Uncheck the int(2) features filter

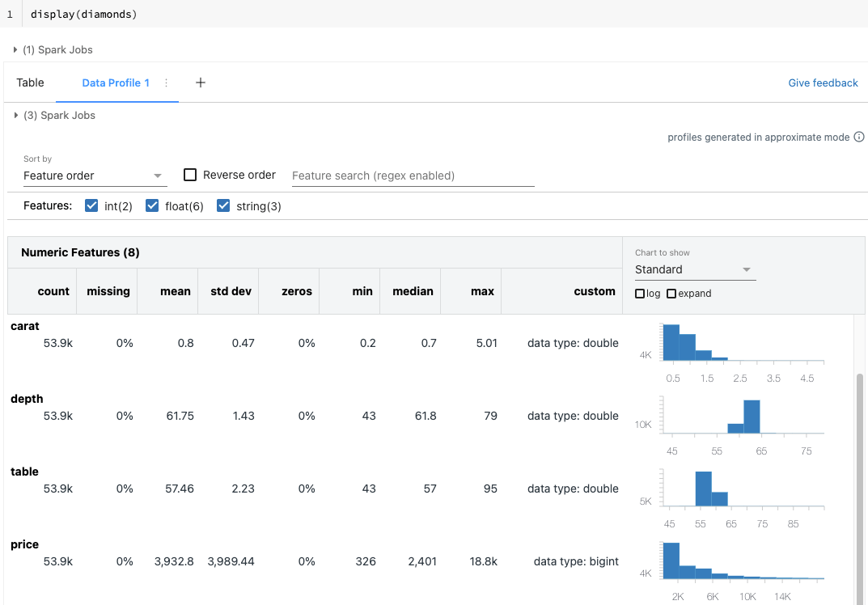pyautogui.click(x=91, y=205)
